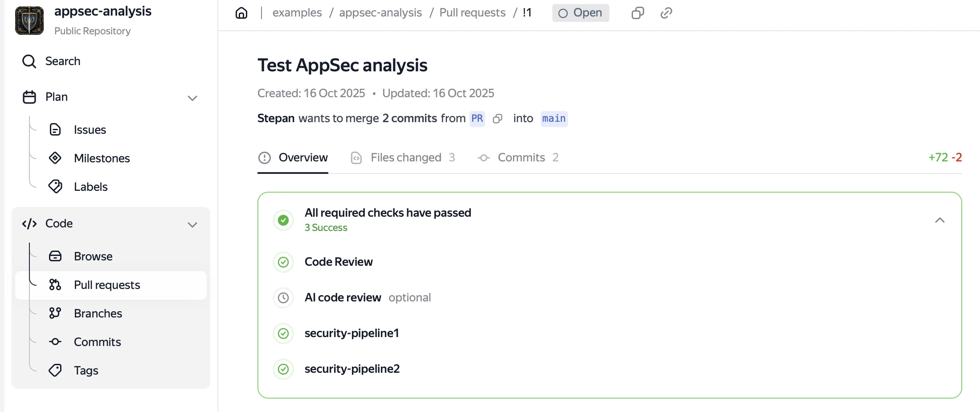Collapse the required checks panel
980x412 pixels.
(939, 220)
